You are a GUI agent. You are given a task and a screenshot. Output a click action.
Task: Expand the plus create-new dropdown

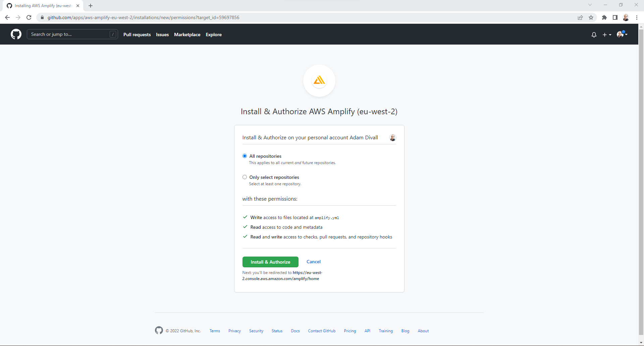pos(607,34)
